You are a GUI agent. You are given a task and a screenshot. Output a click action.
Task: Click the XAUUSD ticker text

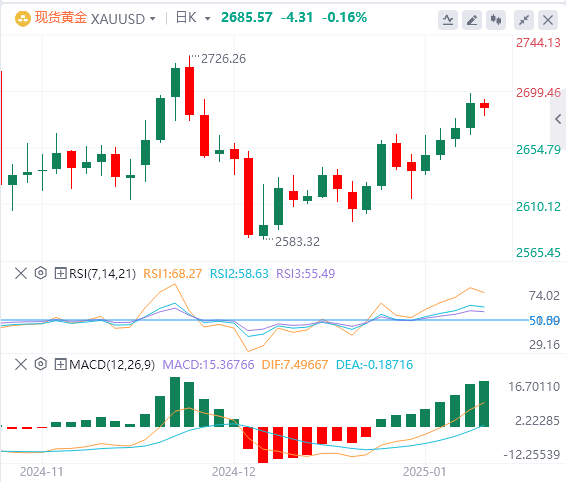tap(118, 19)
